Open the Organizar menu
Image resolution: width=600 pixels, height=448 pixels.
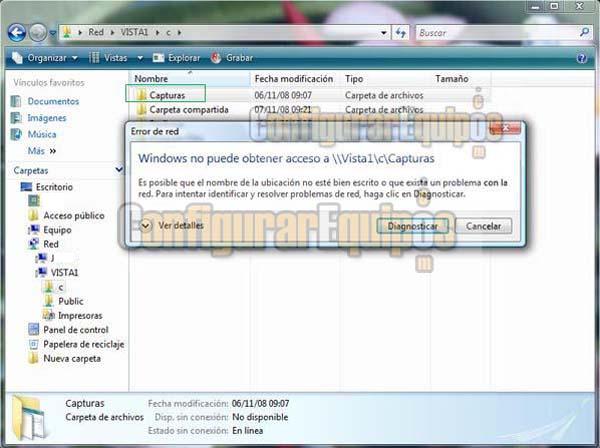(x=45, y=58)
